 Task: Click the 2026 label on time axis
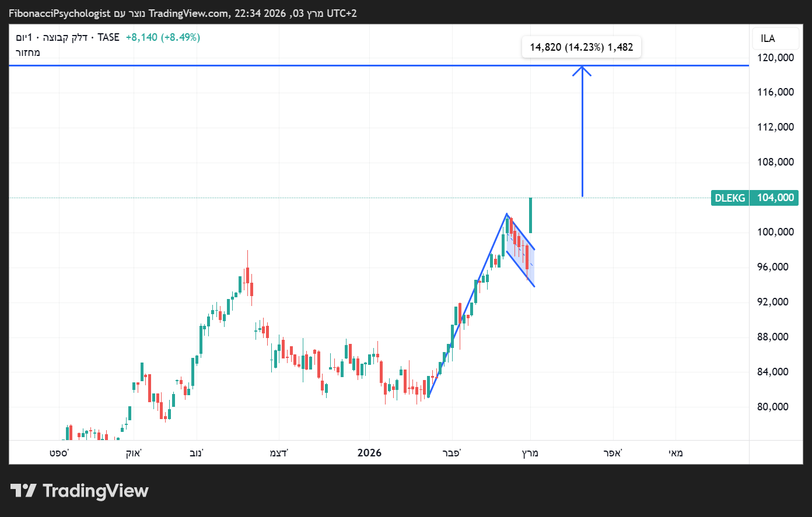[x=369, y=453]
